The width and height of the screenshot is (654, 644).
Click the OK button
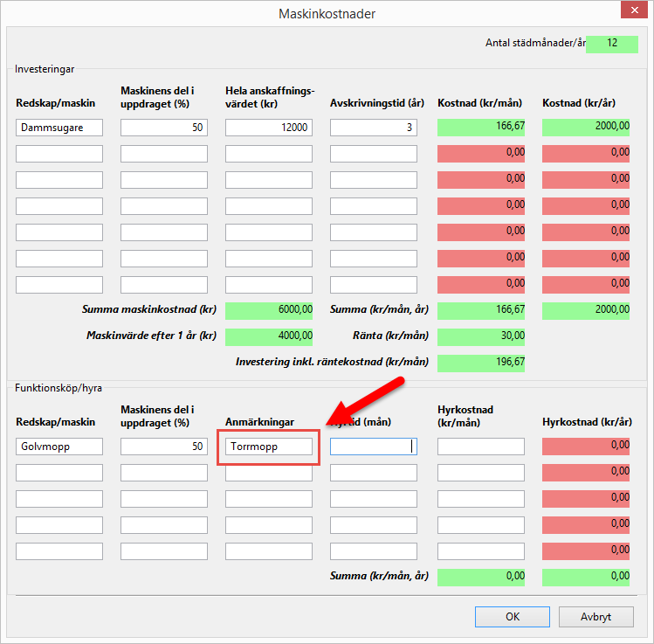(x=513, y=616)
